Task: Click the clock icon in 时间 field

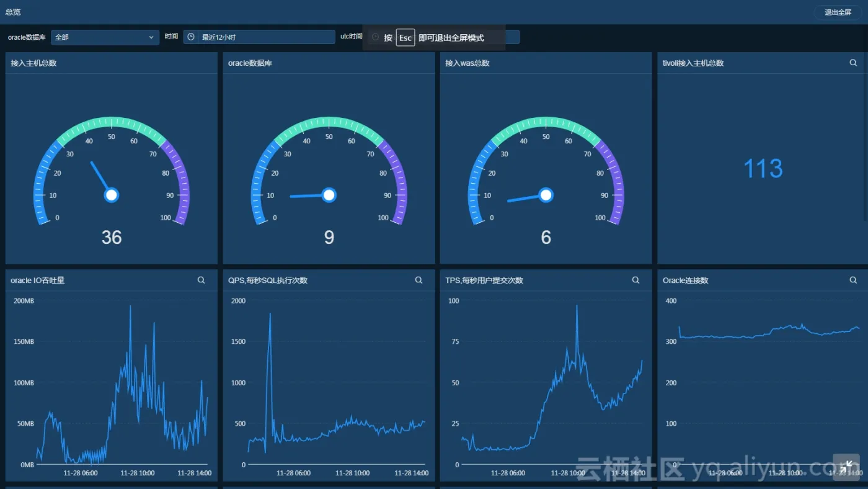Action: point(191,37)
